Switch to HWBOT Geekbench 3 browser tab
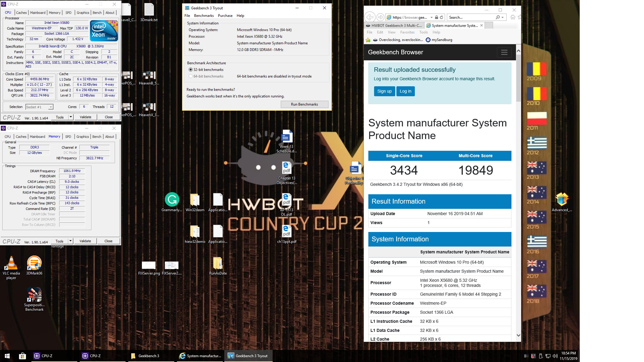644x362 pixels. click(x=394, y=26)
